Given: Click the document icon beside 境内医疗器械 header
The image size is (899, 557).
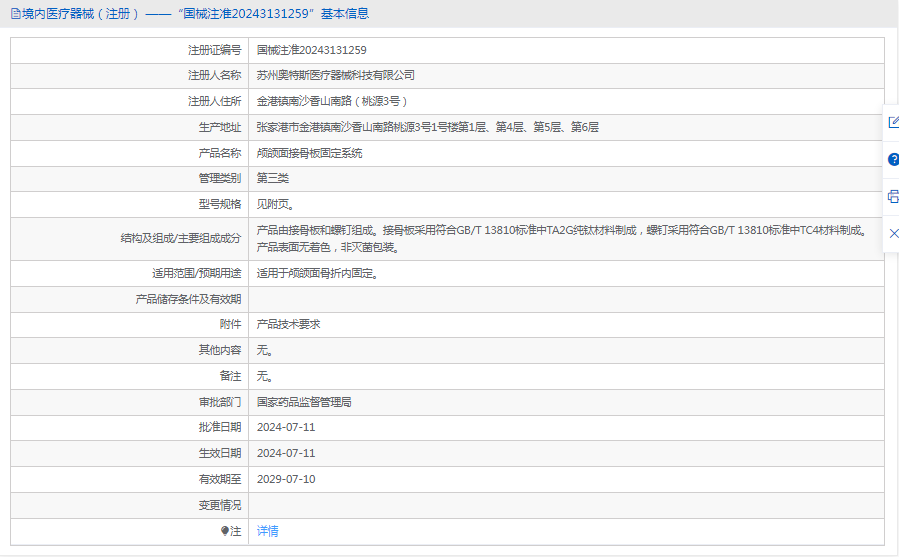Looking at the screenshot, I should (15, 14).
